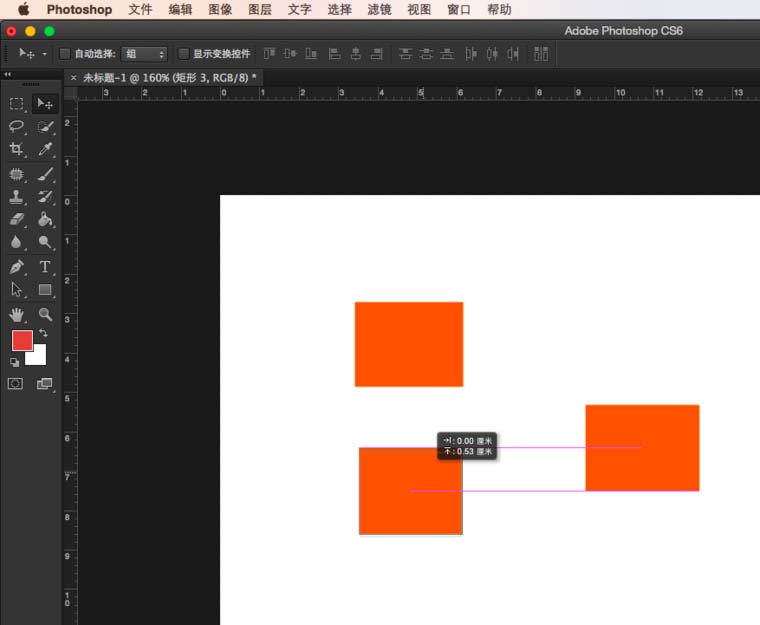Viewport: 760px width, 625px height.
Task: Select the Rectangular Marquee tool
Action: tap(16, 104)
